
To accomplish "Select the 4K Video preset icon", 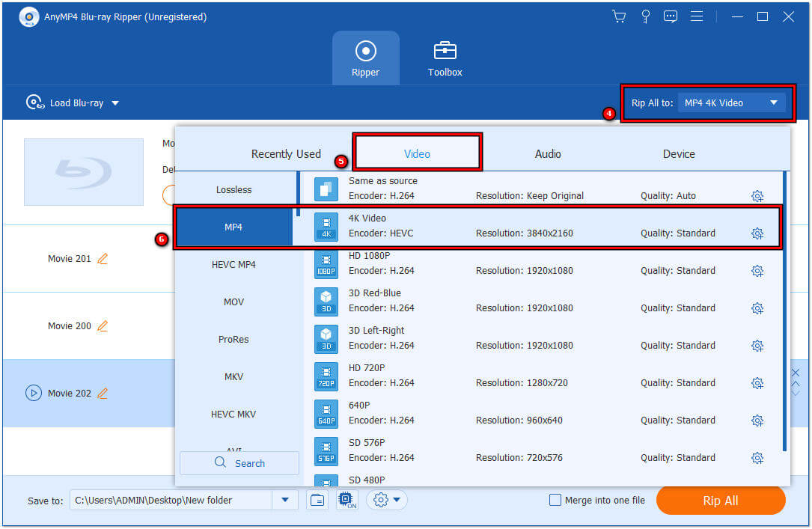I will (326, 226).
